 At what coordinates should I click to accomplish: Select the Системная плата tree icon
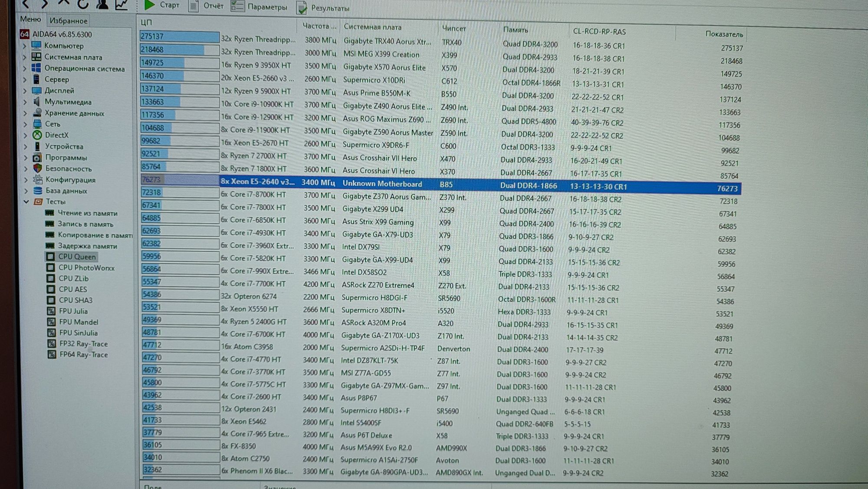click(37, 56)
